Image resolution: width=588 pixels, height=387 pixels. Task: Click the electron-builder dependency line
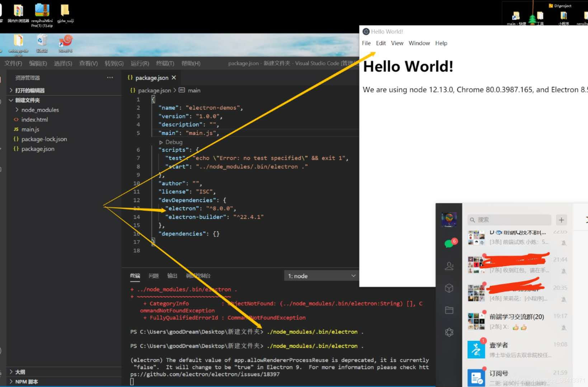tap(214, 217)
